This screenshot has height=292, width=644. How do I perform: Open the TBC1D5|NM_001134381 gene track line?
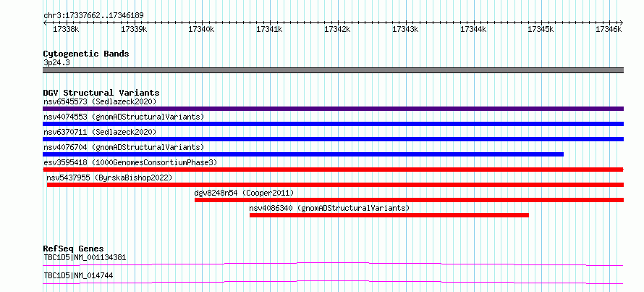333,264
